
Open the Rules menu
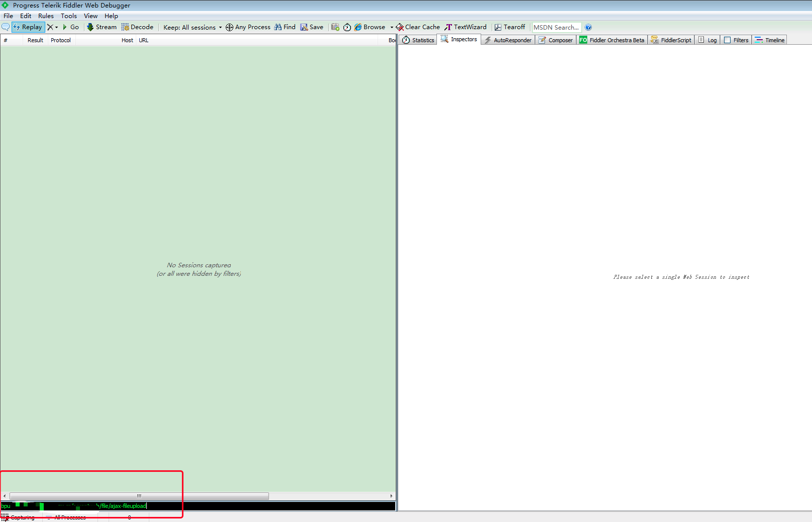coord(46,16)
